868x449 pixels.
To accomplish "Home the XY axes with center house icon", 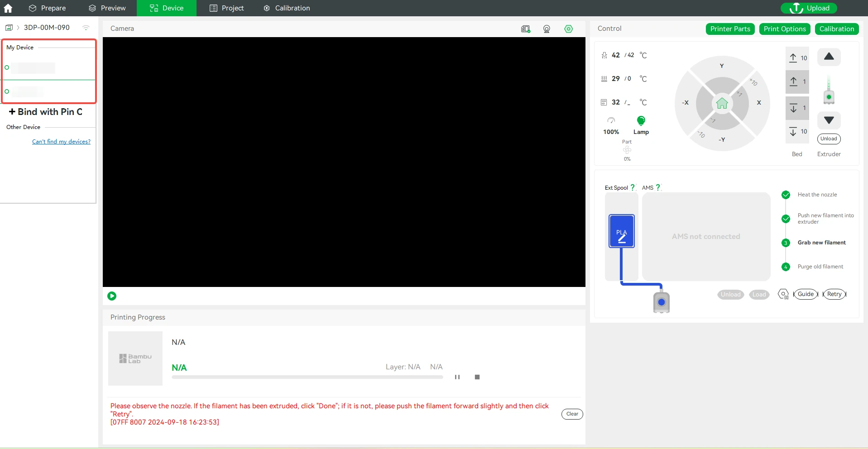I will click(x=722, y=104).
